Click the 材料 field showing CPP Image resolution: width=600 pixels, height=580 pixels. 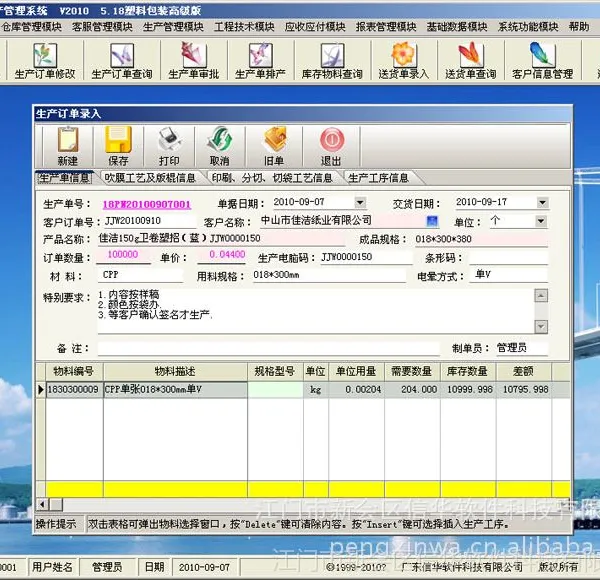tap(141, 275)
